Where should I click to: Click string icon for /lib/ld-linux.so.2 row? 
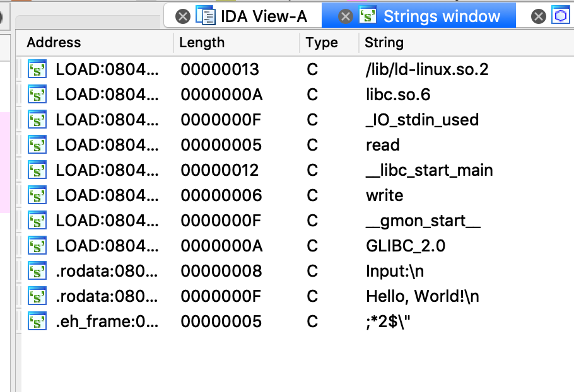point(37,69)
